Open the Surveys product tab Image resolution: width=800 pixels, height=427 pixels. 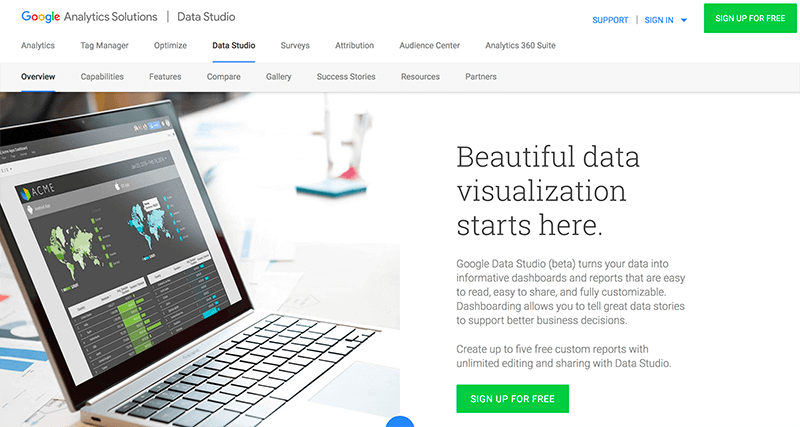[x=295, y=45]
